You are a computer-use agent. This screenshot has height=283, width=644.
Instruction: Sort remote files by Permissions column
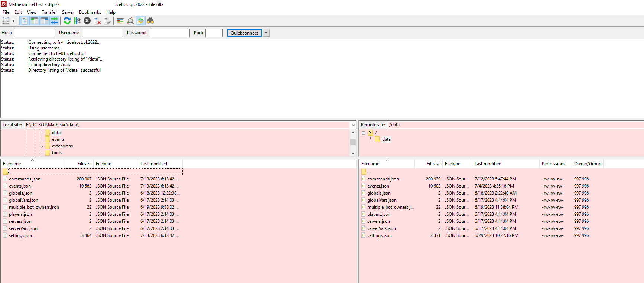(555, 164)
